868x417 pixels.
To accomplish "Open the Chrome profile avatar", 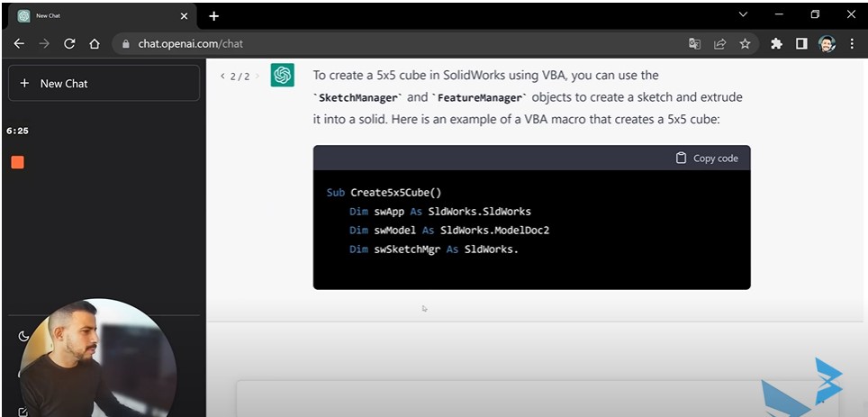I will pos(827,44).
